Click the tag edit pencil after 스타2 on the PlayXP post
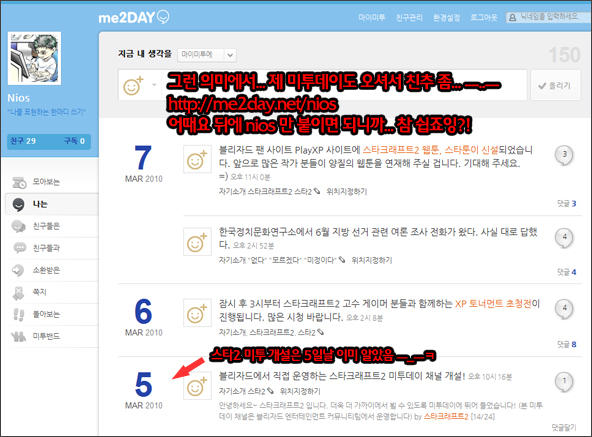The width and height of the screenshot is (592, 437). (317, 191)
